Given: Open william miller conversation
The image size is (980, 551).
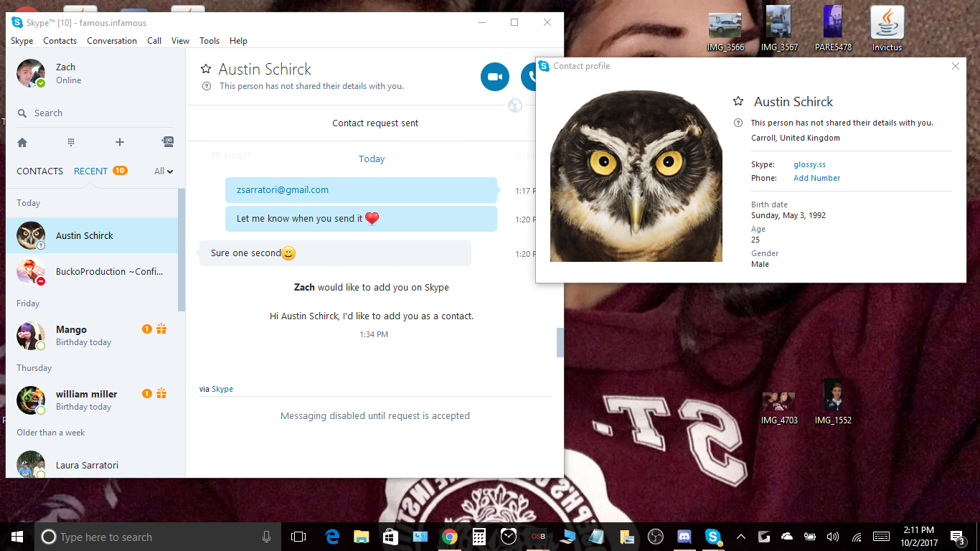Looking at the screenshot, I should click(x=92, y=400).
